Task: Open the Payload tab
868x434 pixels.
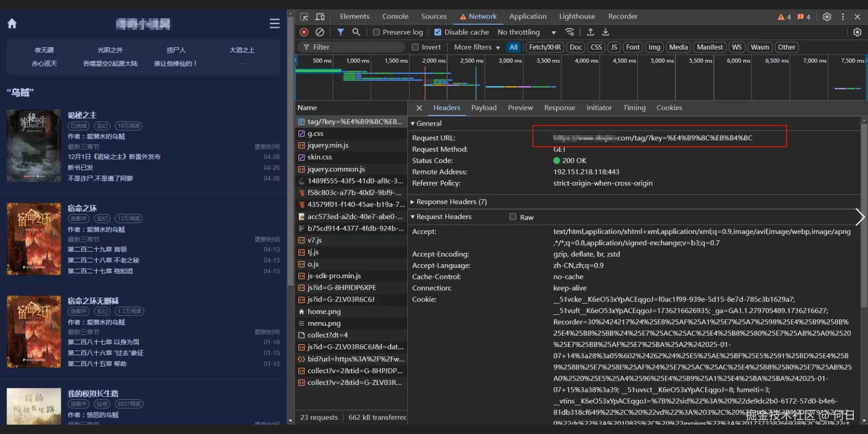Action: [484, 108]
